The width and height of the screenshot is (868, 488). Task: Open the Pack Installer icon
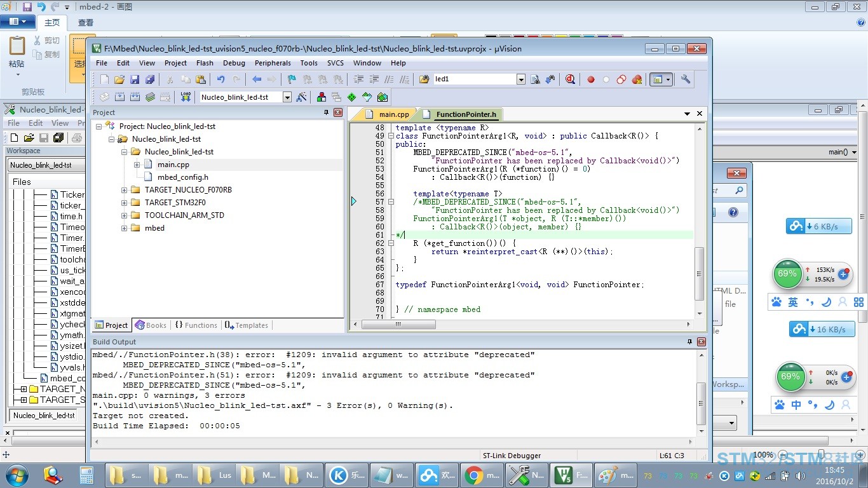pos(382,97)
